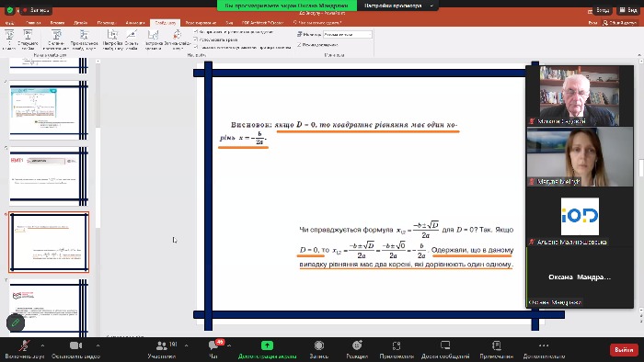Switch to the Animation ribbon tab
Image resolution: width=644 pixels, height=362 pixels.
tap(135, 23)
